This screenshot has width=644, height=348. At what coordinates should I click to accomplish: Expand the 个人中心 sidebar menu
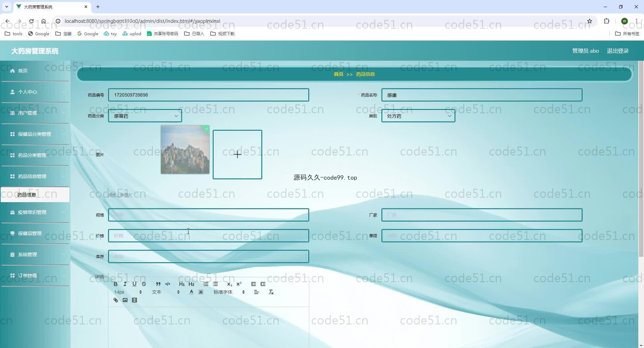coord(35,92)
